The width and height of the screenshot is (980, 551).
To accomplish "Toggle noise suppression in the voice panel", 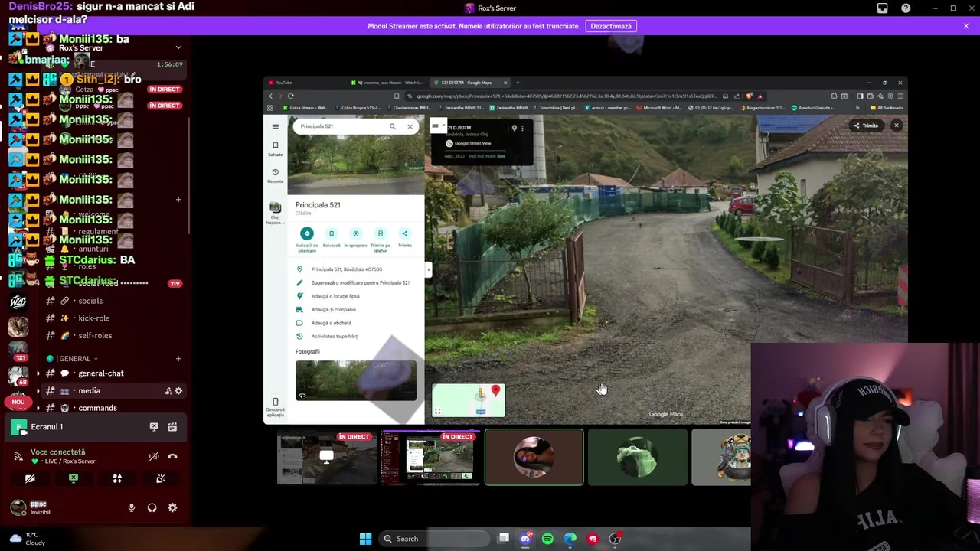I will tap(154, 456).
